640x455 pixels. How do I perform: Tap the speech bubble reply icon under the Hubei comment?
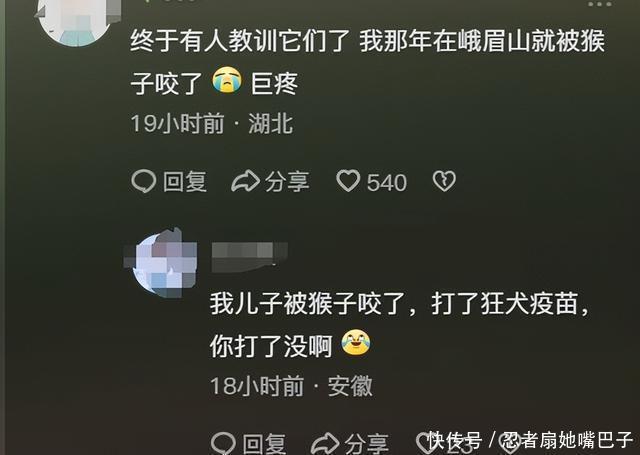pyautogui.click(x=144, y=181)
